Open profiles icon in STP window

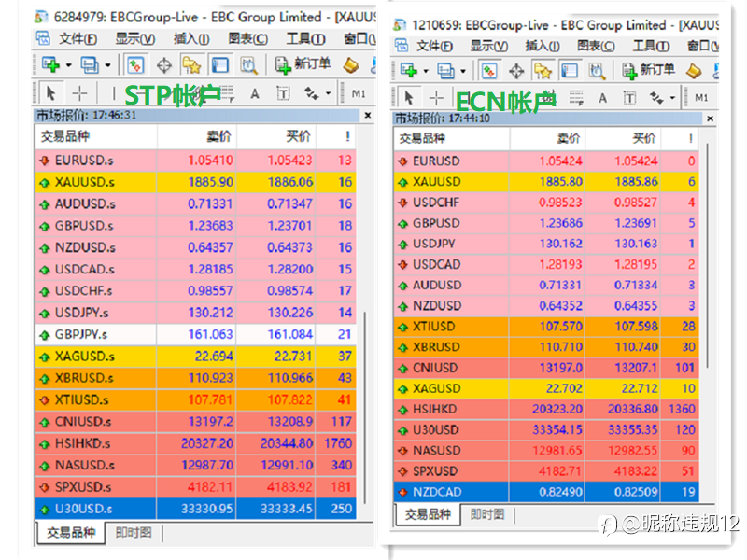click(x=90, y=64)
